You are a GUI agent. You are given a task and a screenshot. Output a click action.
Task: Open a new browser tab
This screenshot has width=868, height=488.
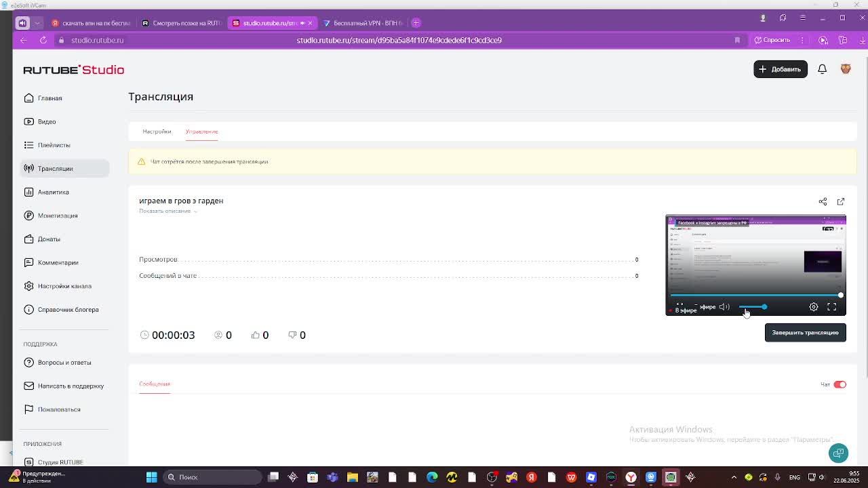416,23
